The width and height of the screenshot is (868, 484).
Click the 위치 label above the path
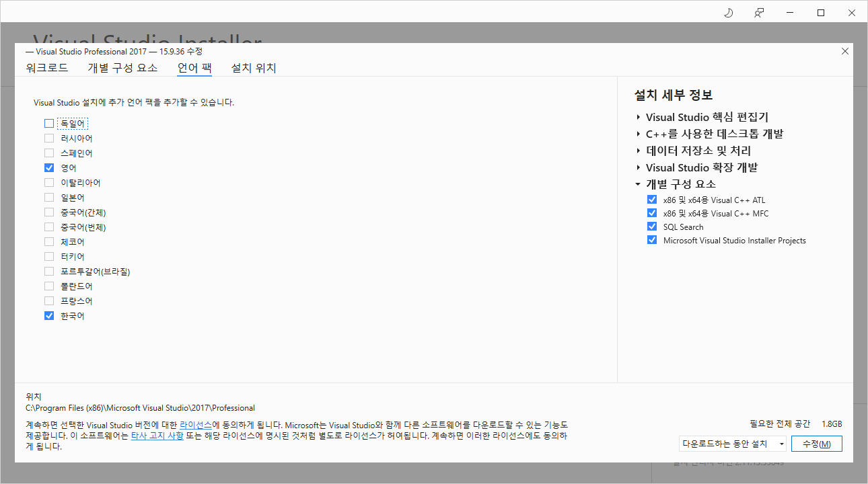click(x=34, y=397)
